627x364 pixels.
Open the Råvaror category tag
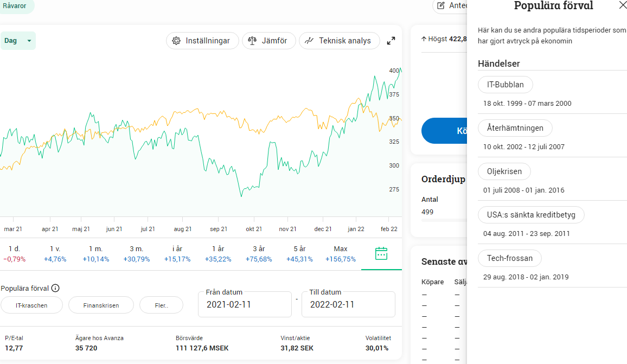15,6
